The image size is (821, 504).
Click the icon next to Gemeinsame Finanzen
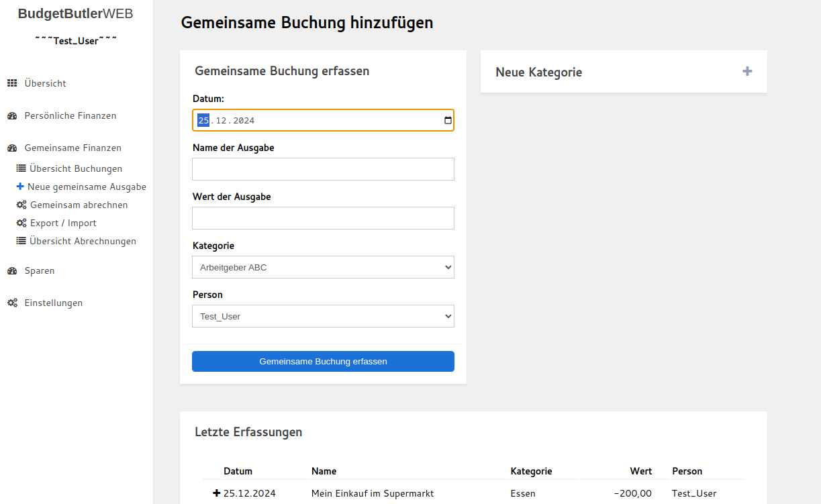pos(11,147)
